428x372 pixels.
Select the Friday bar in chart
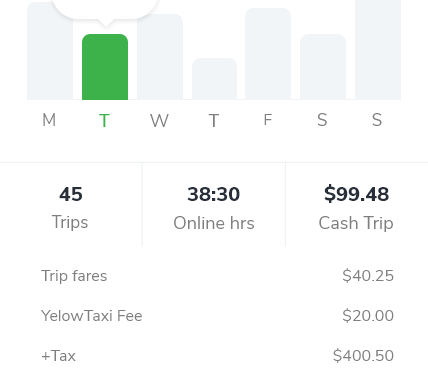click(268, 54)
